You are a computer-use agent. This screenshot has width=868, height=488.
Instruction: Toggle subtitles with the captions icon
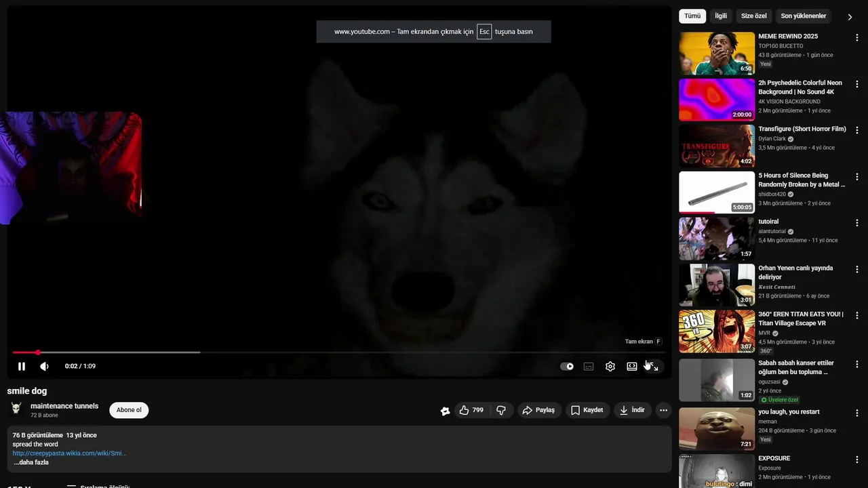click(589, 367)
